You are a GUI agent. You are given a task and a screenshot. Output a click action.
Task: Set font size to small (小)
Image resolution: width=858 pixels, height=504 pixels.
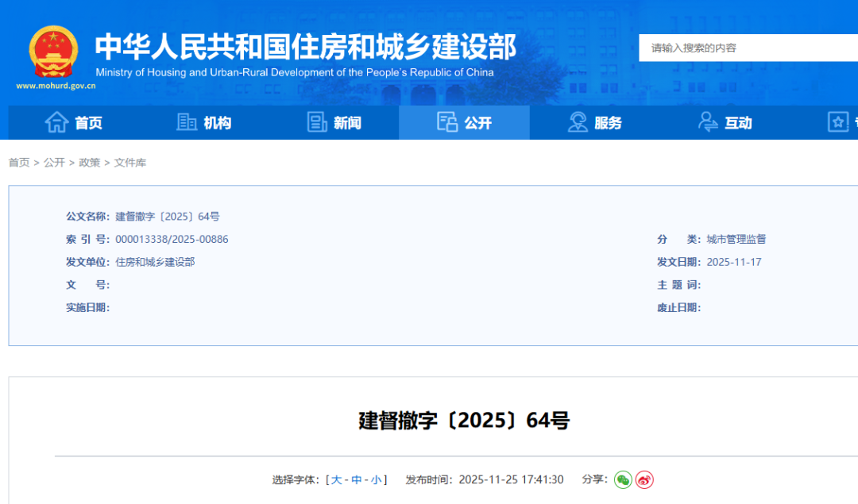[x=376, y=479]
